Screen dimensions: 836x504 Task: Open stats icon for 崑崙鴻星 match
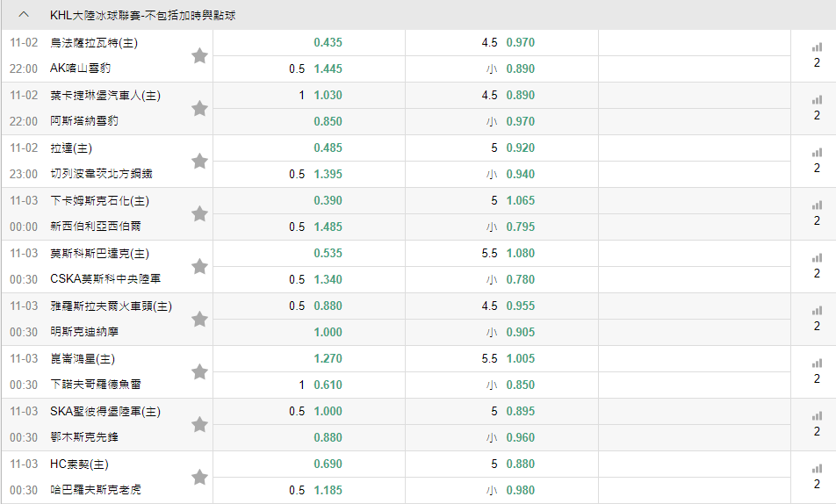pyautogui.click(x=817, y=364)
